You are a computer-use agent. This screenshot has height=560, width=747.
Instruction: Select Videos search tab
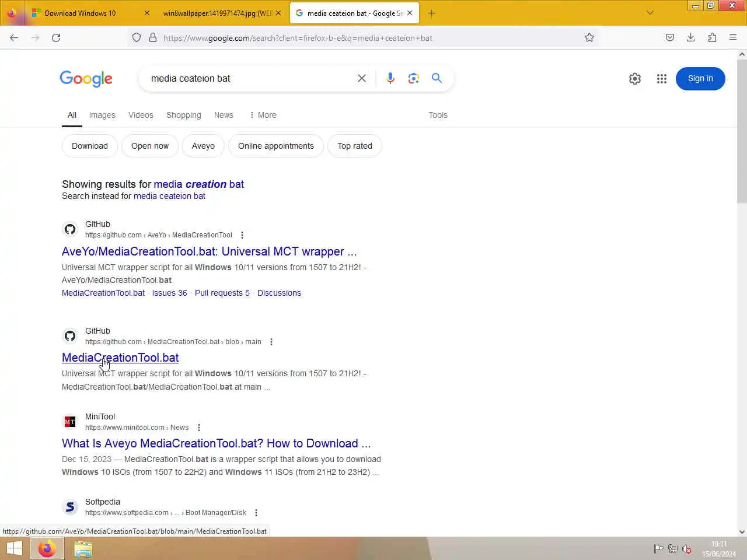[x=141, y=115]
